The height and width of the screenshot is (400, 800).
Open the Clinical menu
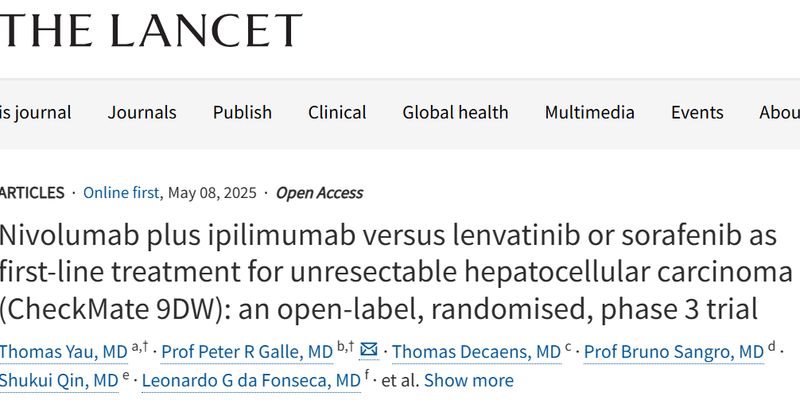pyautogui.click(x=337, y=112)
